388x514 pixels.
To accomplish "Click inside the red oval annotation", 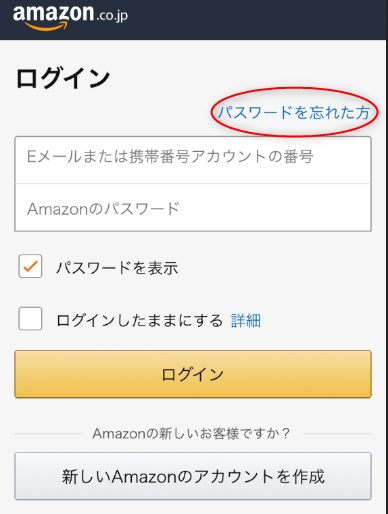I will coord(294,112).
